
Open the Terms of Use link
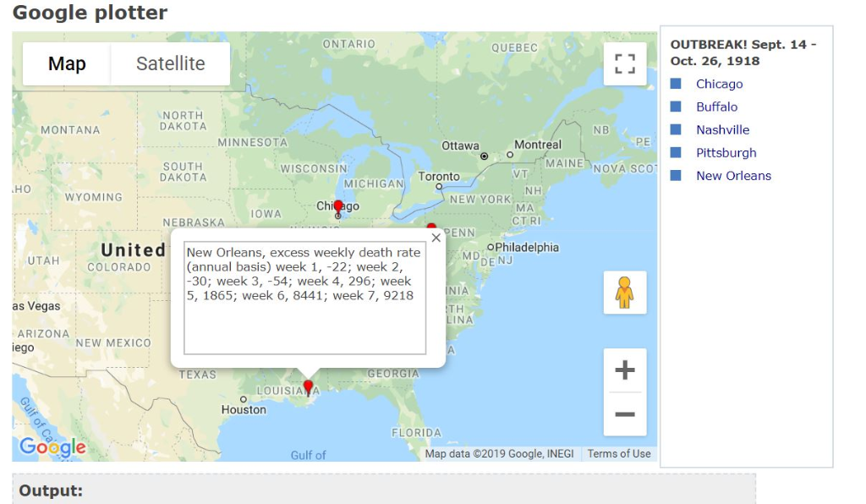click(x=618, y=454)
